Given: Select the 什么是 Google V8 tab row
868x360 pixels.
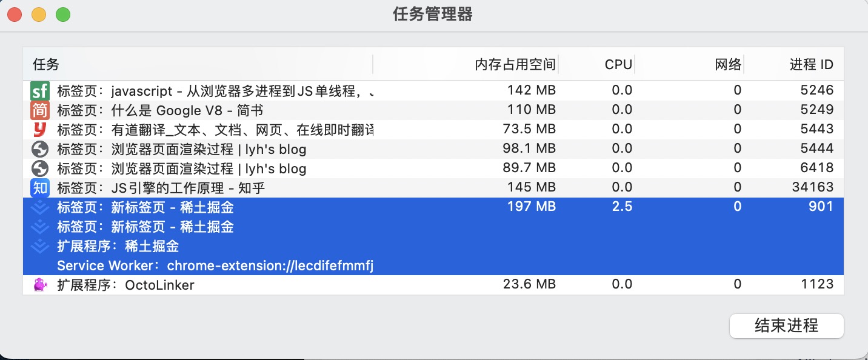Looking at the screenshot, I should coord(433,110).
